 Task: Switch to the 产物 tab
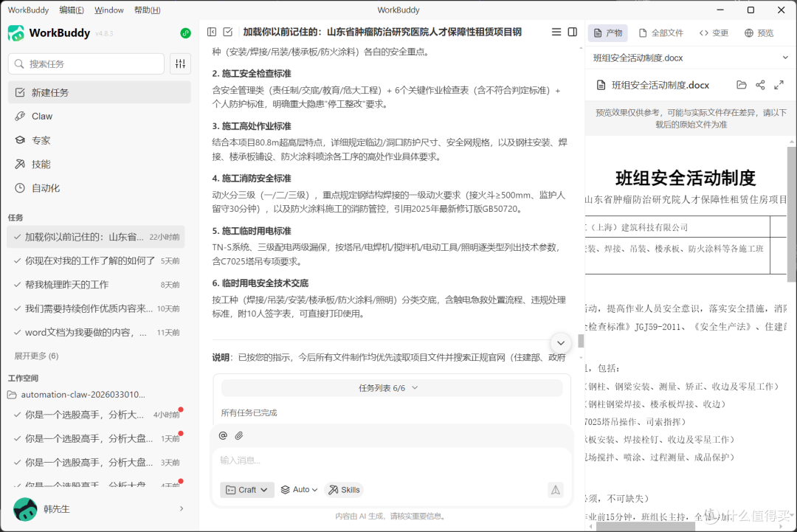coord(608,33)
